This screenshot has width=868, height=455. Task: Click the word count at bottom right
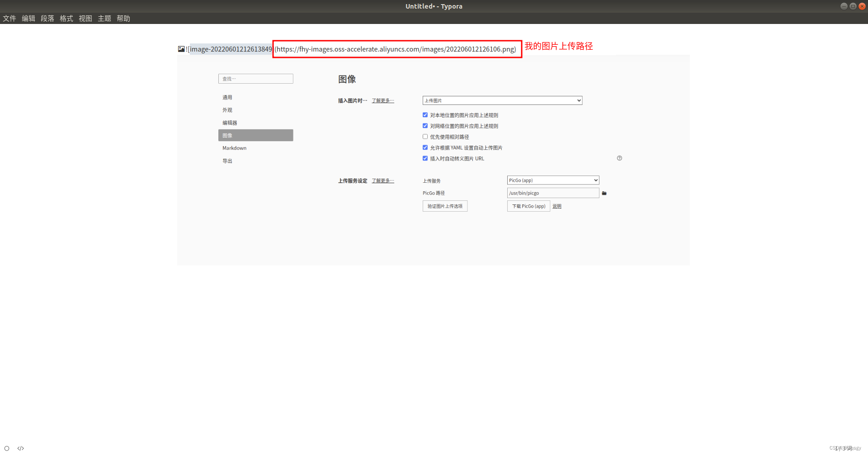(844, 448)
